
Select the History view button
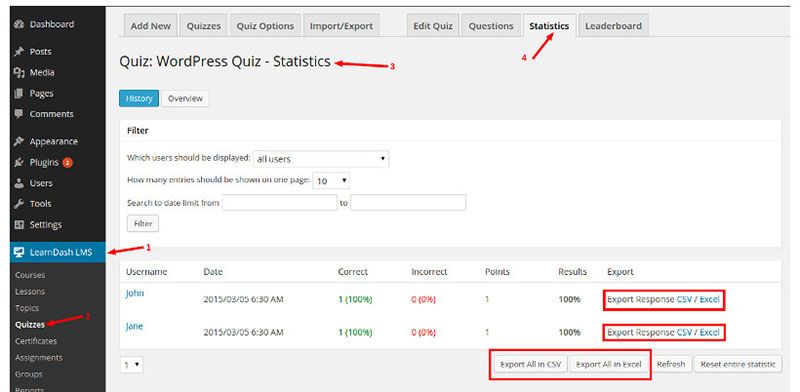point(139,99)
